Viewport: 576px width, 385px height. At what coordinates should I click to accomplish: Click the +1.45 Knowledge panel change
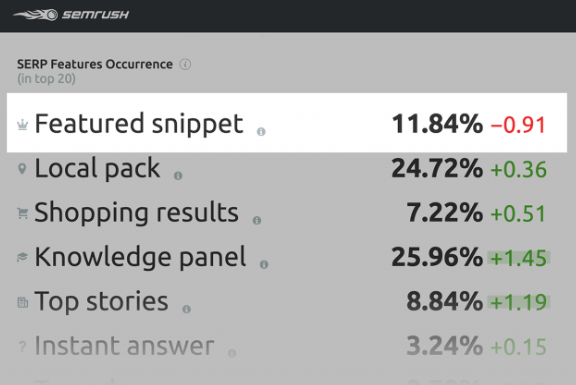click(x=519, y=258)
